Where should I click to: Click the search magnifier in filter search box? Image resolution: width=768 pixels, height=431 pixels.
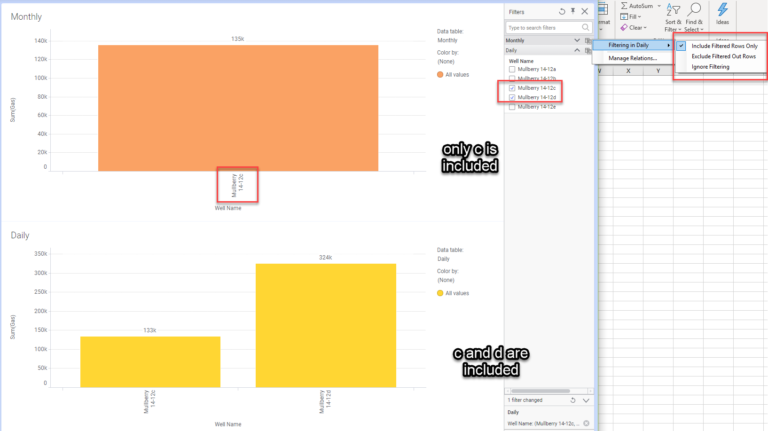click(584, 27)
